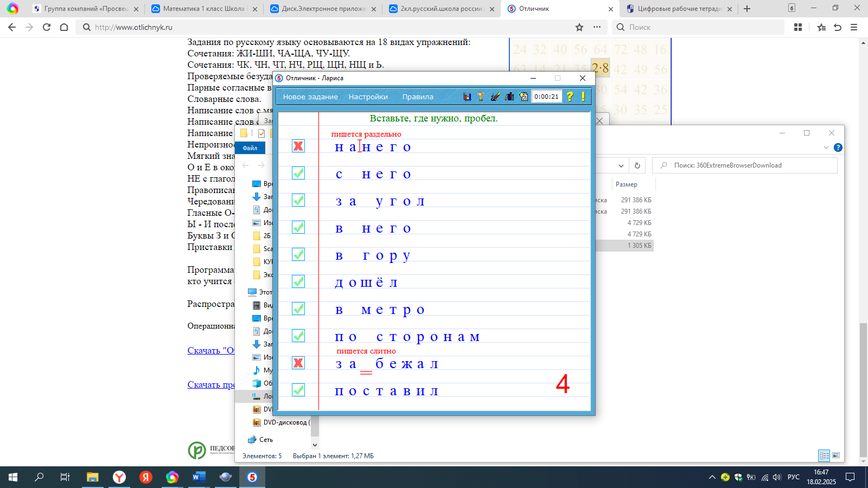Click the yellow exclamation mark icon
The image size is (868, 488).
[x=583, y=97]
